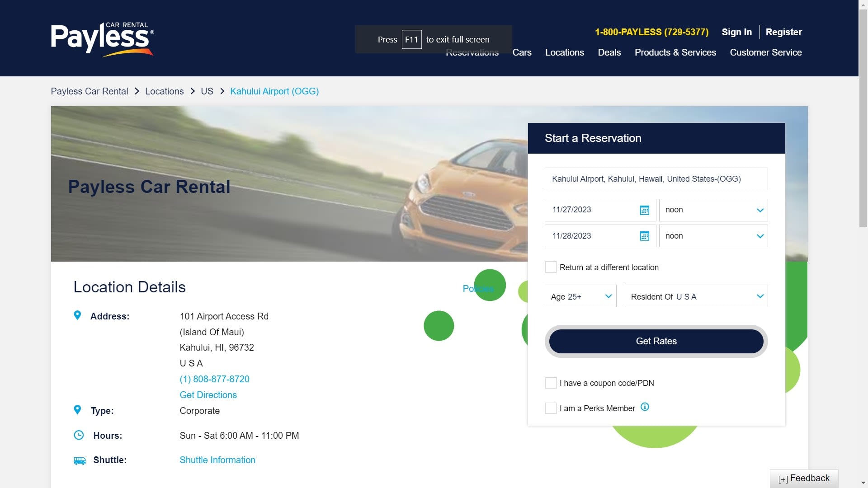Viewport: 868px width, 488px height.
Task: Click the pick-up location input field
Action: pos(656,179)
